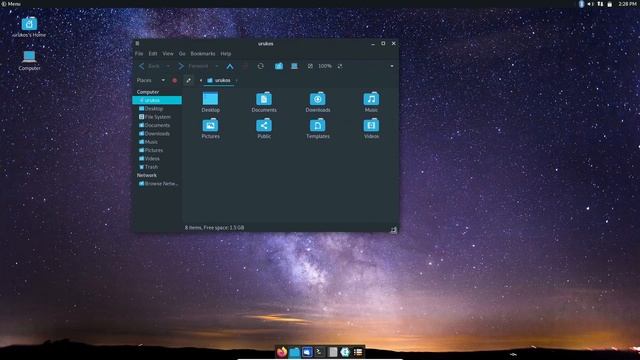
Task: Click the network tray icon
Action: [600, 4]
